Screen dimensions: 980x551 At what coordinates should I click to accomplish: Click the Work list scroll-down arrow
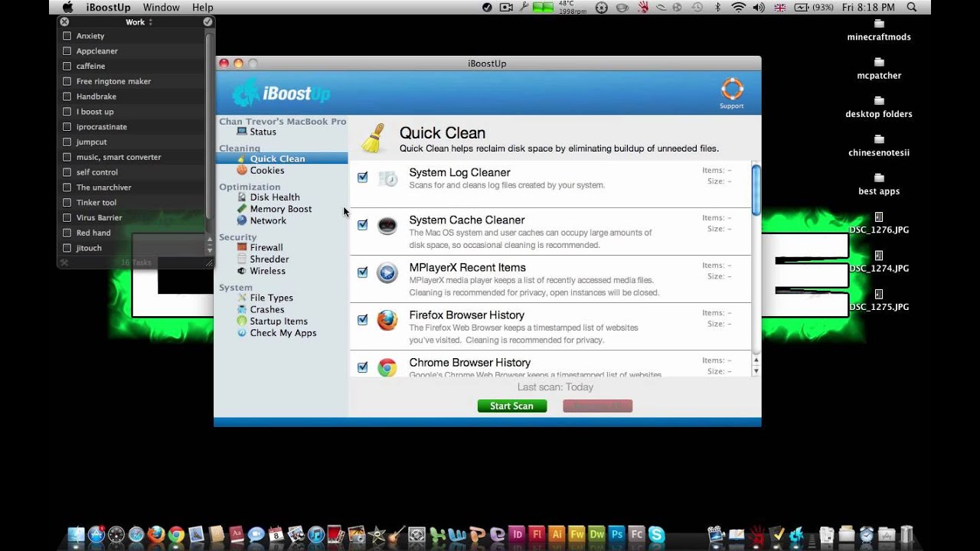[210, 250]
